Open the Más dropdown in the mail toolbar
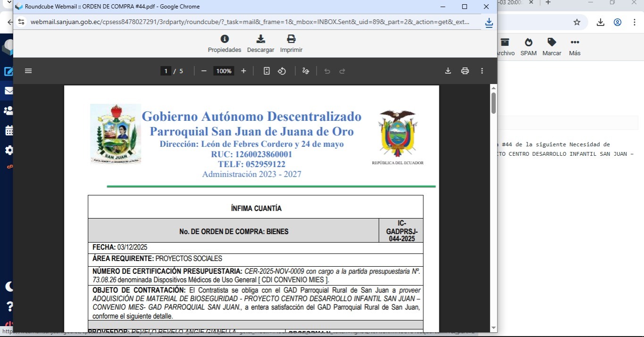The image size is (644, 337). 574,47
